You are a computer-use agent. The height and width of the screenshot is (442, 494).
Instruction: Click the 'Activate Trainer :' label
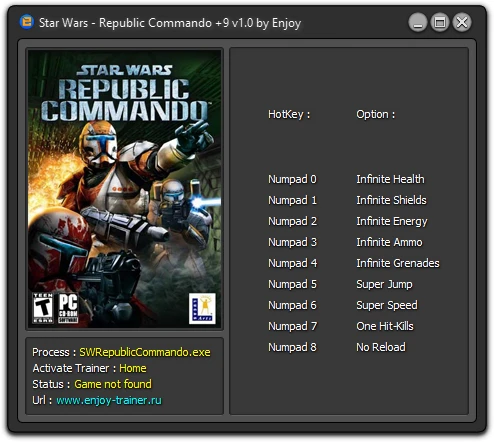click(x=74, y=368)
